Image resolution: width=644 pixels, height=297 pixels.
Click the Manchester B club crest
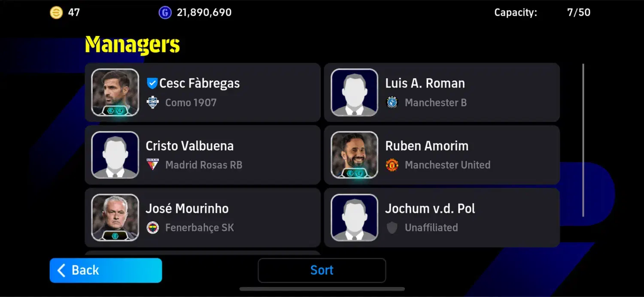[x=392, y=103]
